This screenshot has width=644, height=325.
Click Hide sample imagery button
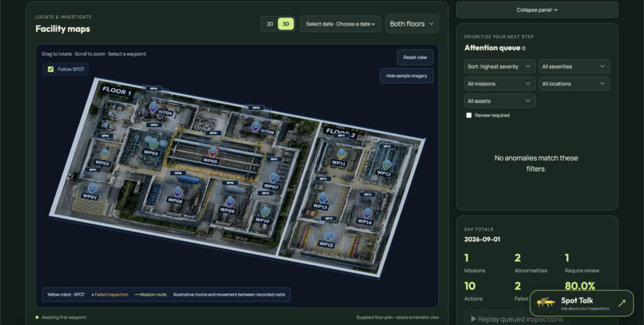click(406, 76)
